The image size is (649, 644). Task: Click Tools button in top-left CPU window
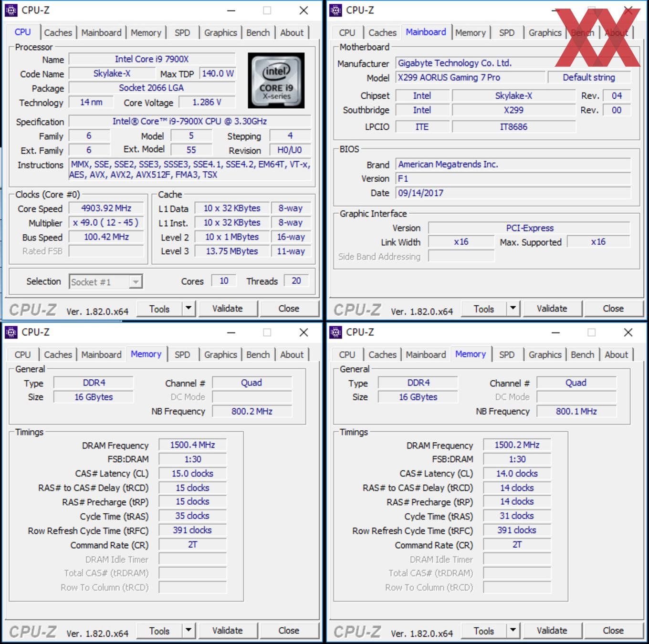pyautogui.click(x=159, y=309)
